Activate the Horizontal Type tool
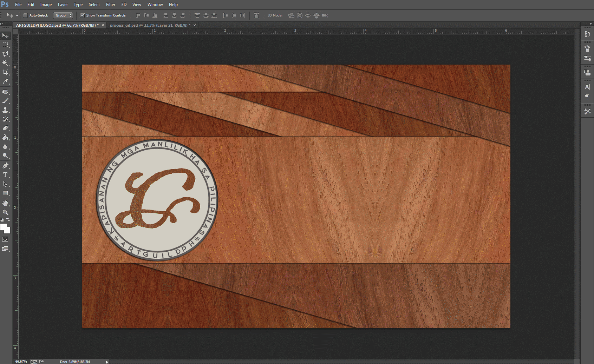This screenshot has width=594, height=364. tap(5, 175)
